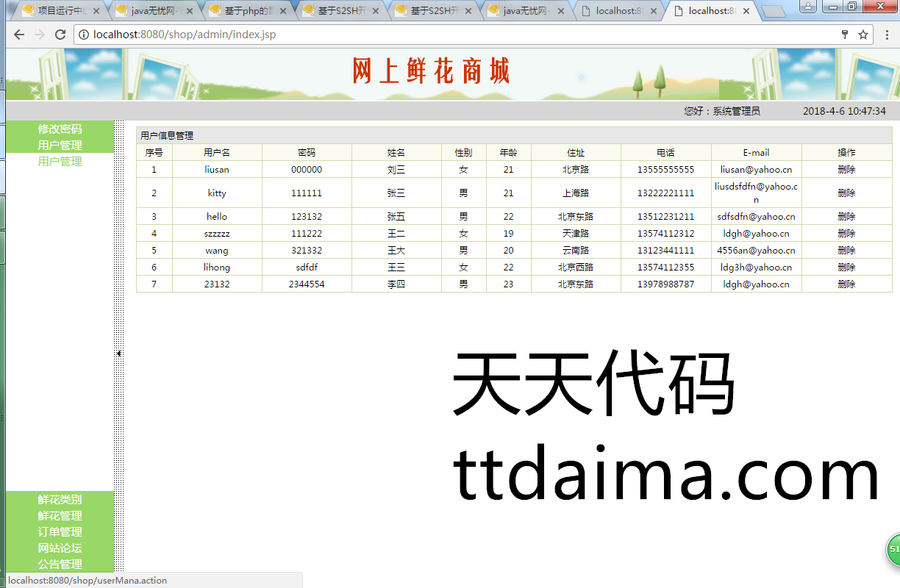Click the key icon in the address bar

click(845, 35)
